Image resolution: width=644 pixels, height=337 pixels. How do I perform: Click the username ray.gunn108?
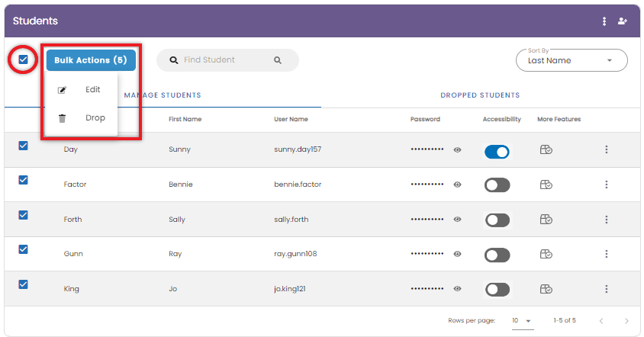(x=295, y=254)
